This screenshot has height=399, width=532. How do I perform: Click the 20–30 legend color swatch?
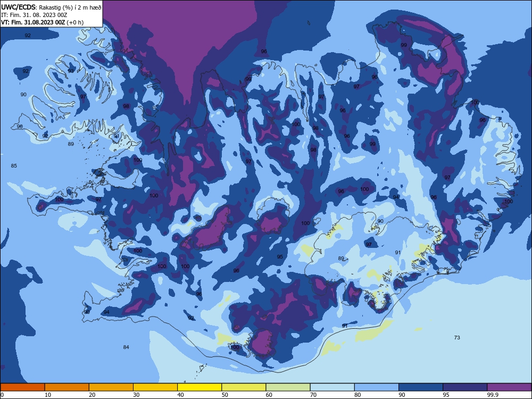(111, 387)
